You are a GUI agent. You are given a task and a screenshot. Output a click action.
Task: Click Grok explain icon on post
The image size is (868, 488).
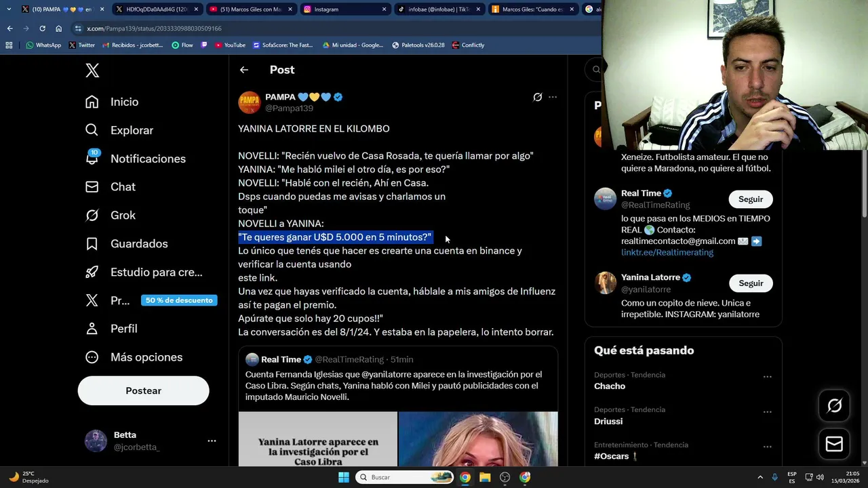click(538, 97)
